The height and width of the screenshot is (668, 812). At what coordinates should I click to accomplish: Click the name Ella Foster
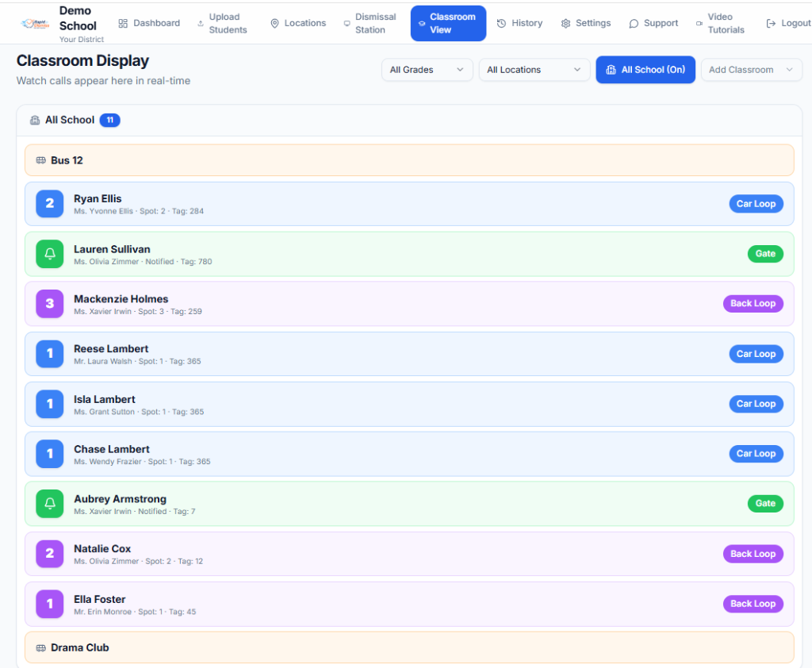tap(99, 600)
